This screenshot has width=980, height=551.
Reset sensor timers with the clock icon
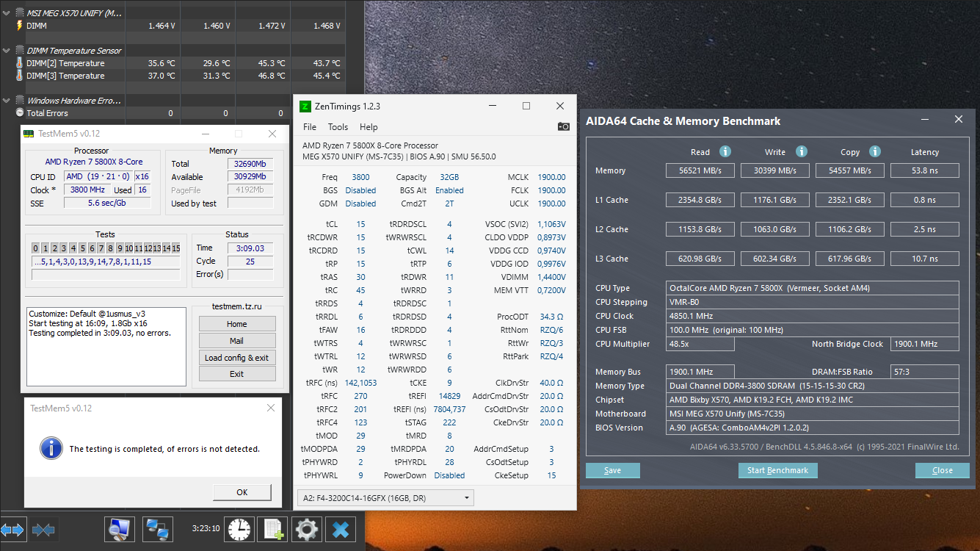click(x=239, y=529)
